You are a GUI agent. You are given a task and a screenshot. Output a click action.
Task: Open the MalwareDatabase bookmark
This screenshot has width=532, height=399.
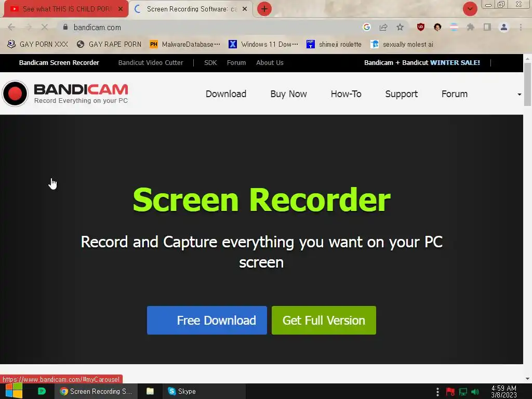point(185,45)
